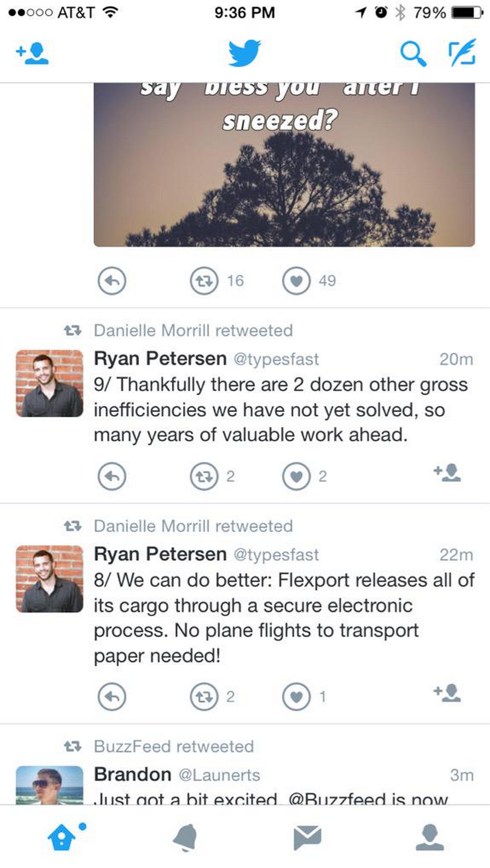This screenshot has width=490, height=868.
Task: Retweet the sneezed image tweet
Action: coord(204,281)
